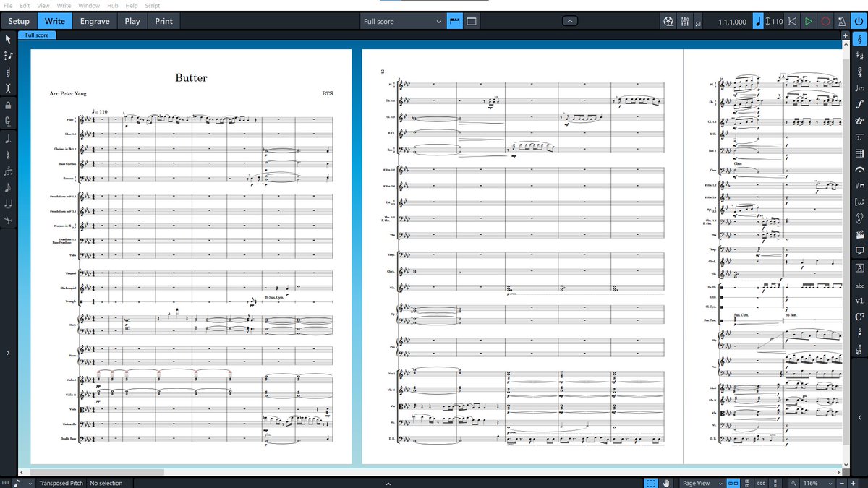Toggle Dotted Notes in left toolbox

click(8, 138)
